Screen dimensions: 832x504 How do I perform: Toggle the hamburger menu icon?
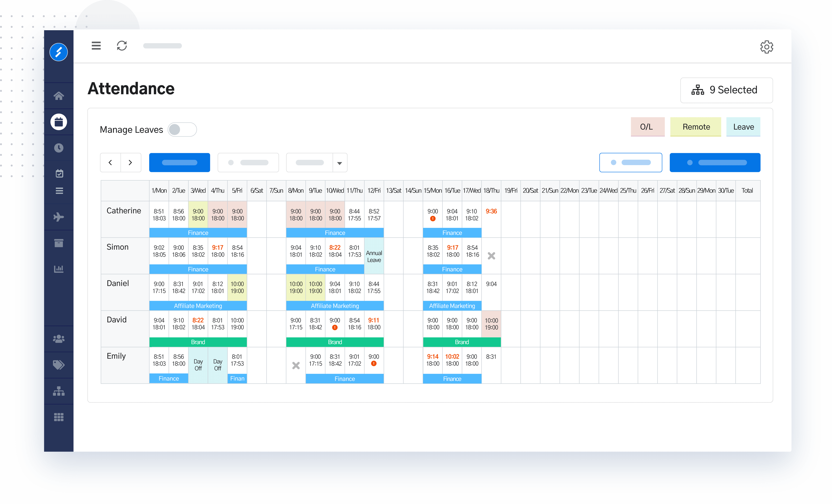[96, 46]
